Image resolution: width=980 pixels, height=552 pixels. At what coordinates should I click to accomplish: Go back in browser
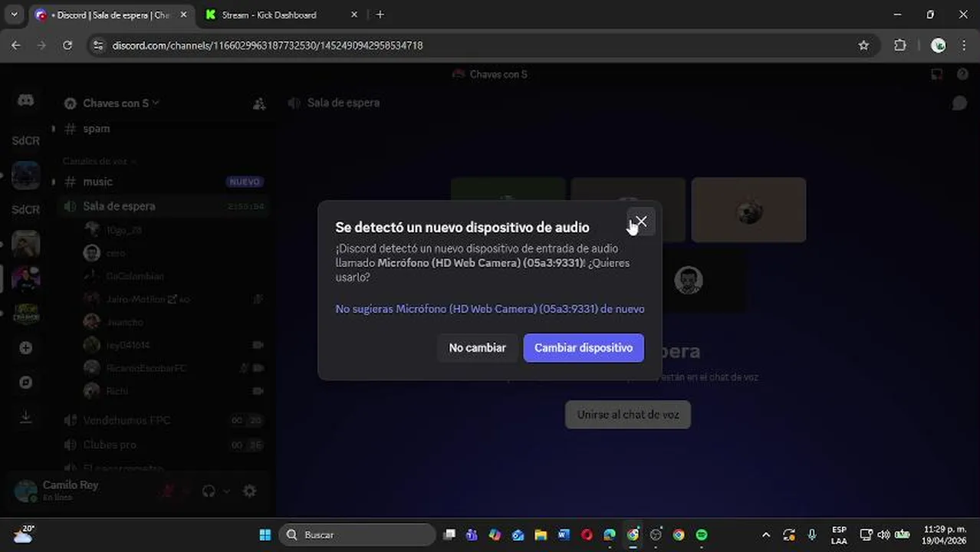(x=16, y=45)
